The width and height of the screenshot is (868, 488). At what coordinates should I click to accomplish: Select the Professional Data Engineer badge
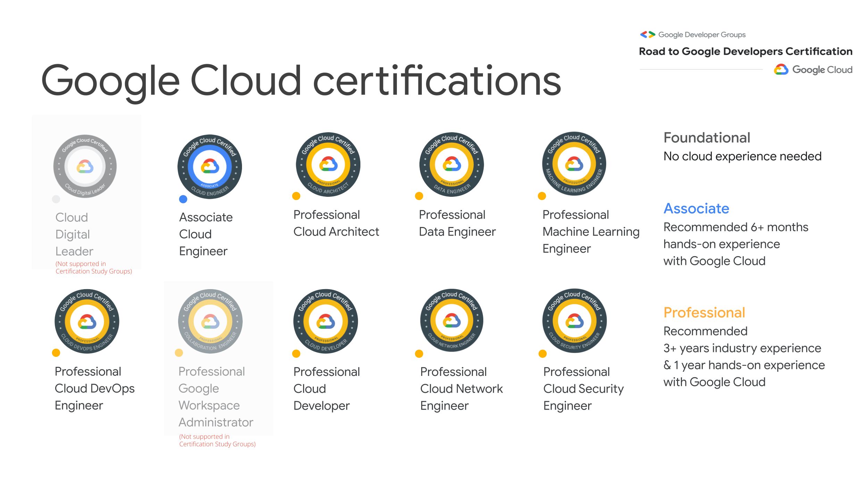tap(452, 165)
